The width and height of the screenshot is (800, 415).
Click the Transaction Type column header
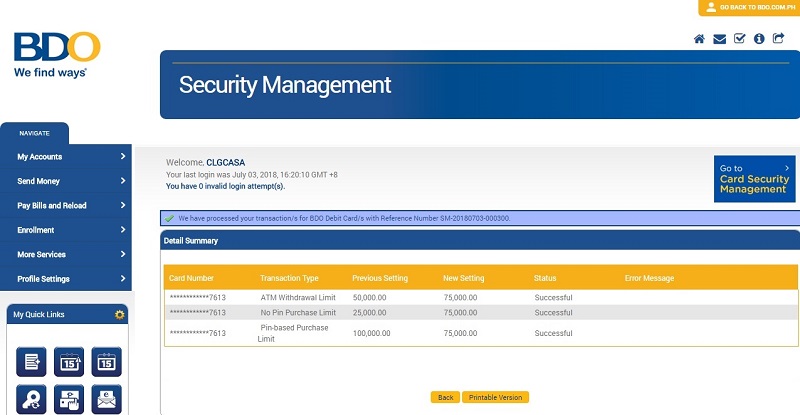click(289, 278)
